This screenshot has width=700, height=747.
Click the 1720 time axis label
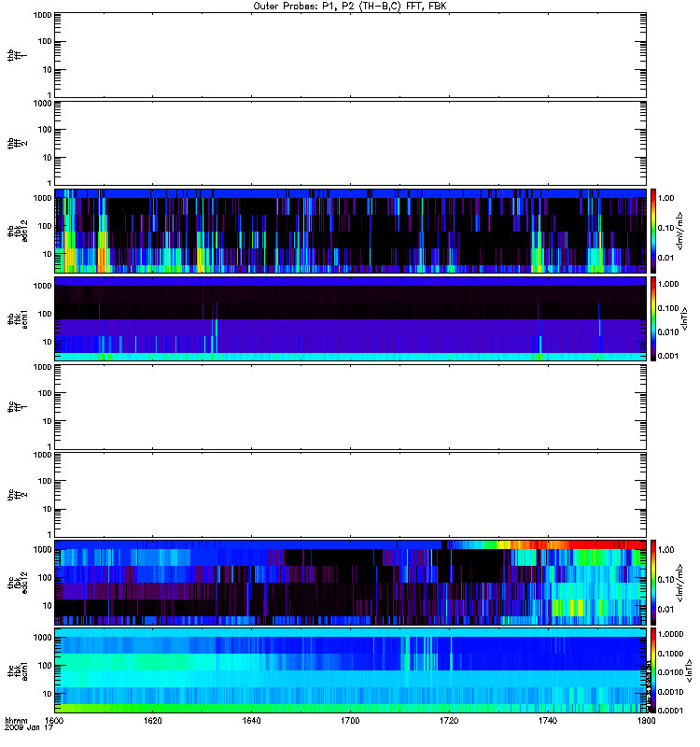pos(449,721)
